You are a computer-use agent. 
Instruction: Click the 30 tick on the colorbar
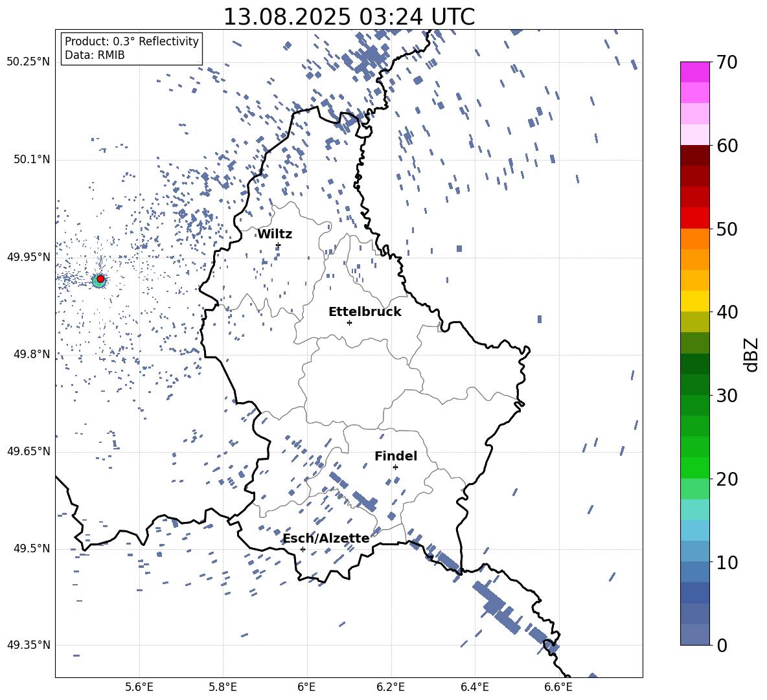(727, 395)
